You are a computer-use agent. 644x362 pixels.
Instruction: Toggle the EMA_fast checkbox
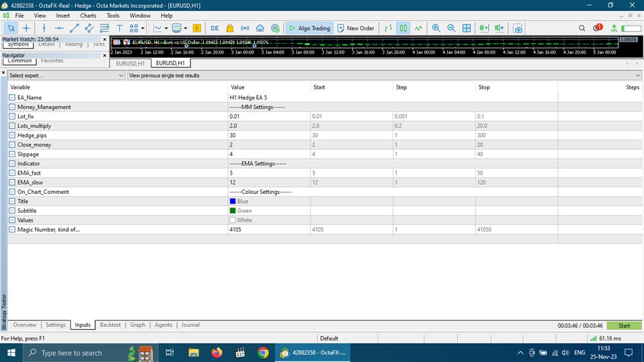[x=12, y=173]
